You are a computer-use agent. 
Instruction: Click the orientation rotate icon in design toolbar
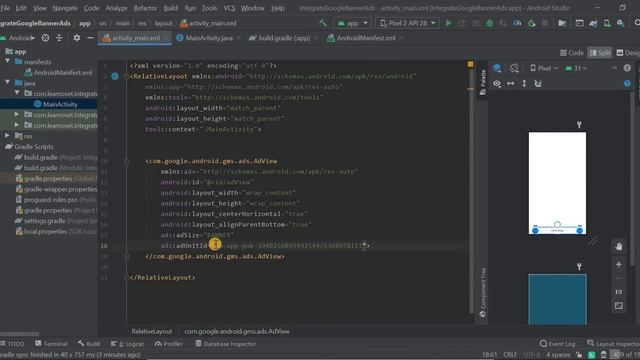point(514,68)
